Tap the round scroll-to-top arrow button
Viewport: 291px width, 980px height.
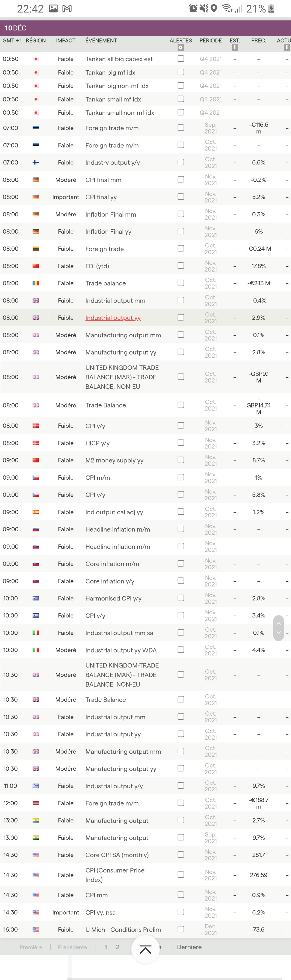(x=145, y=950)
